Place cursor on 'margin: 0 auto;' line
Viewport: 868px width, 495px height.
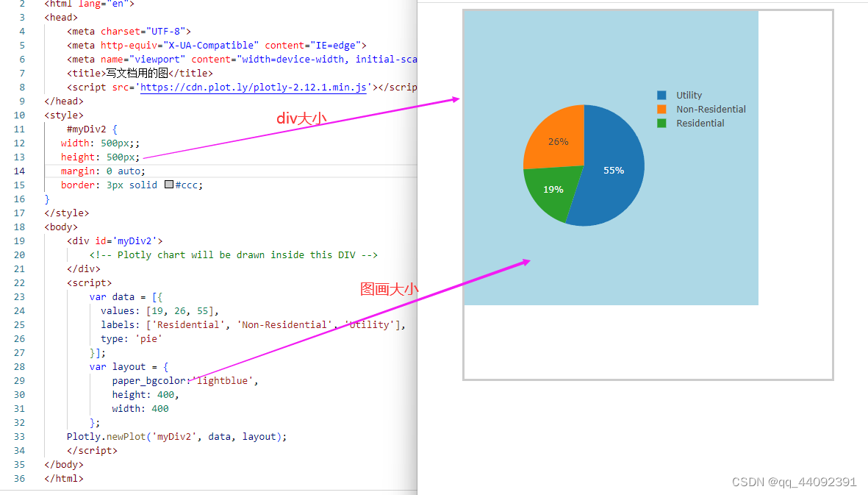(103, 171)
